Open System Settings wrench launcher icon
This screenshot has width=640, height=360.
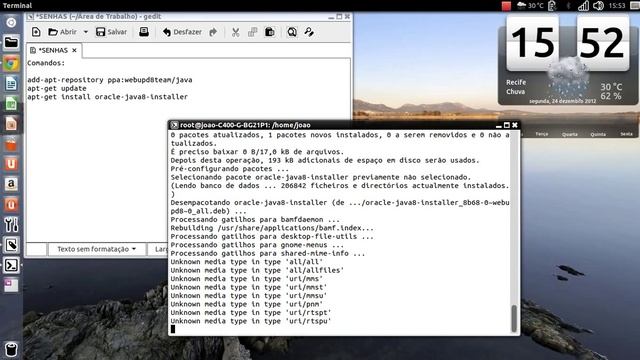click(11, 225)
